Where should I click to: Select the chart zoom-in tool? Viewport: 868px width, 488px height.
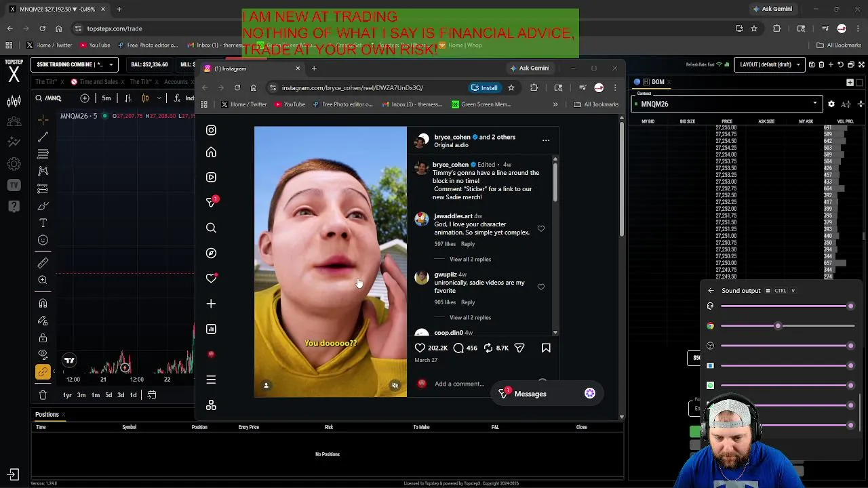(x=43, y=280)
